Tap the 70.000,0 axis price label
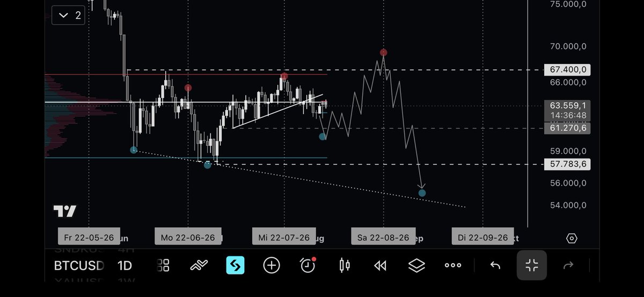 point(568,47)
